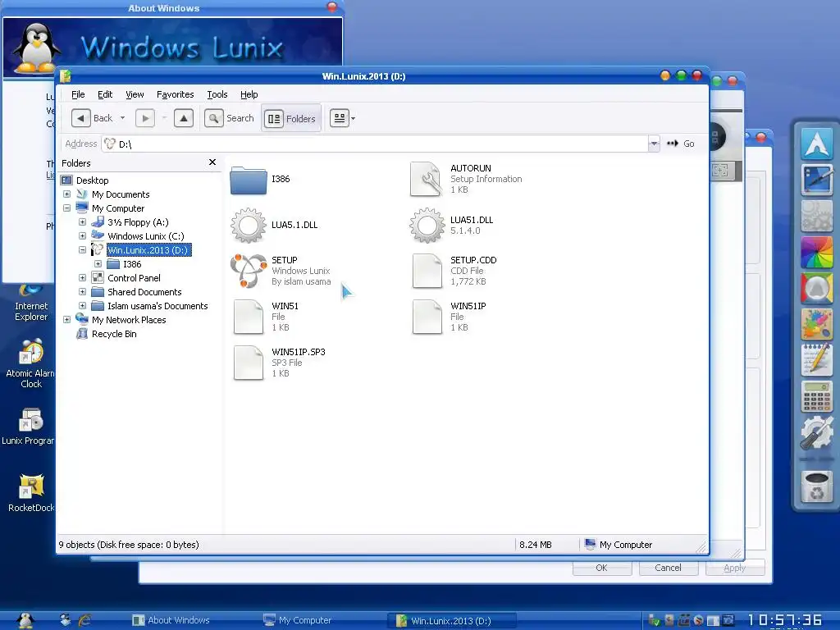Click the penguin start button
Image resolution: width=840 pixels, height=630 pixels.
[x=25, y=620]
